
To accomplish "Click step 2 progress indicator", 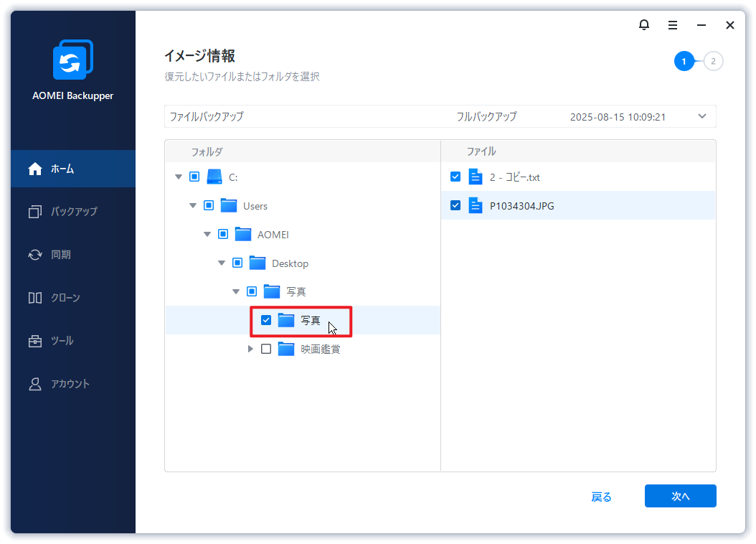I will click(x=713, y=61).
